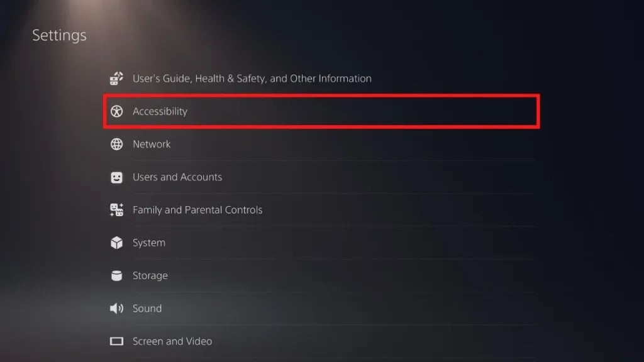Open User's Guide, Health & Safety menu entry
Viewport: 644px width, 362px height.
252,79
